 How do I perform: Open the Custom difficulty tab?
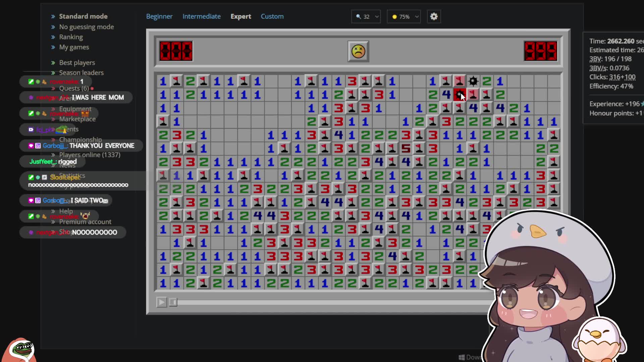[272, 16]
